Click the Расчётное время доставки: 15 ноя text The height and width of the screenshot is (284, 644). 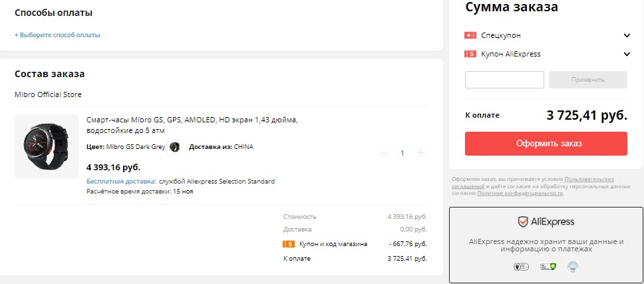click(140, 192)
